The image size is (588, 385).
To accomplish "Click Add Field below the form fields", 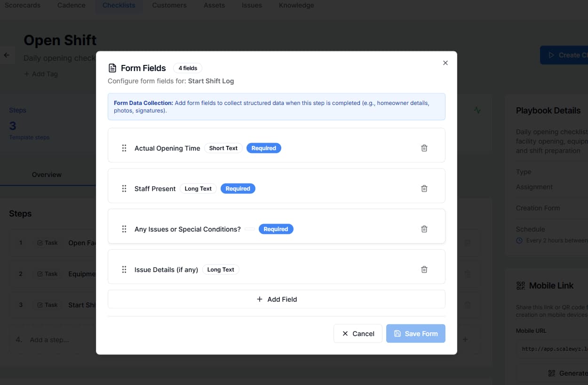I will tap(276, 299).
